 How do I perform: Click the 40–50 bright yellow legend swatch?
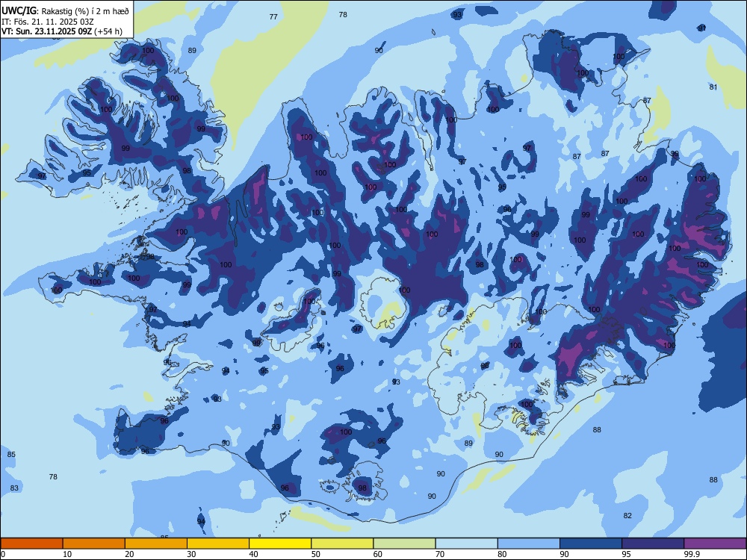click(280, 544)
